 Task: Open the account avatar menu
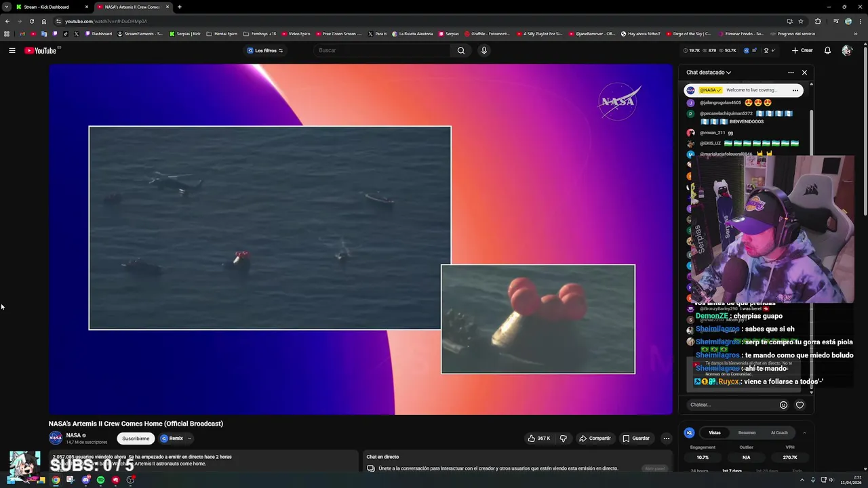pyautogui.click(x=846, y=50)
